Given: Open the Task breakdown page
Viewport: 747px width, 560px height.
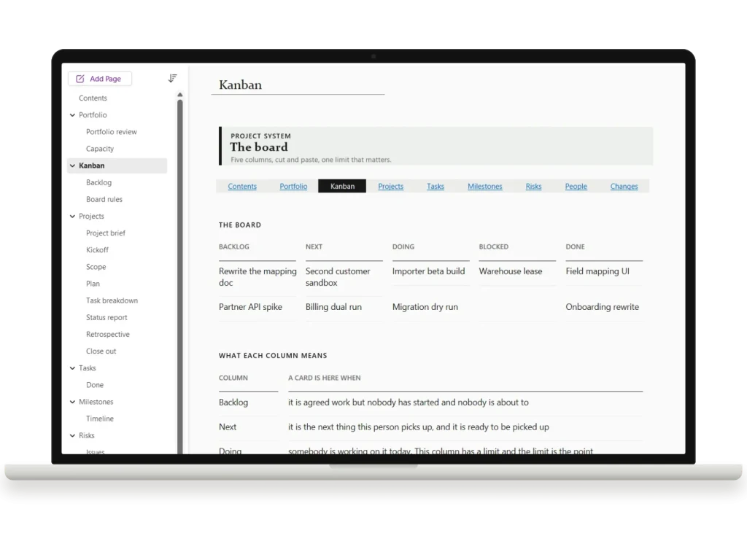Looking at the screenshot, I should click(112, 300).
